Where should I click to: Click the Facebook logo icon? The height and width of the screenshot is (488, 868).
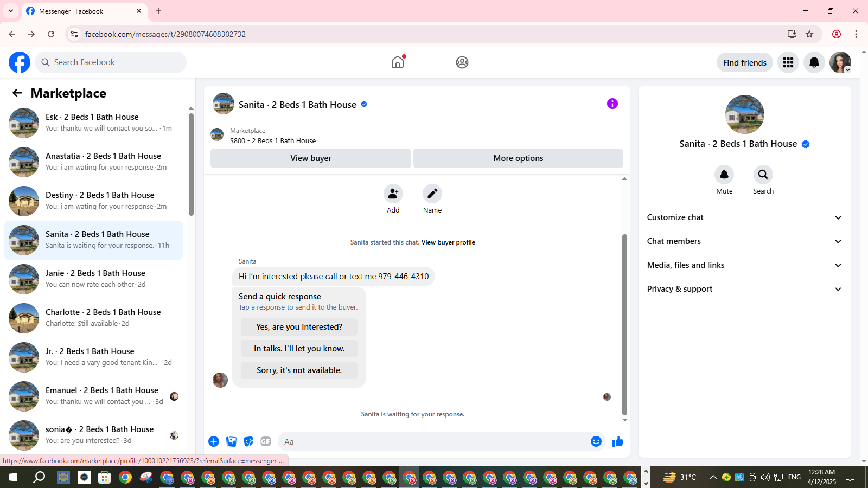(x=20, y=62)
